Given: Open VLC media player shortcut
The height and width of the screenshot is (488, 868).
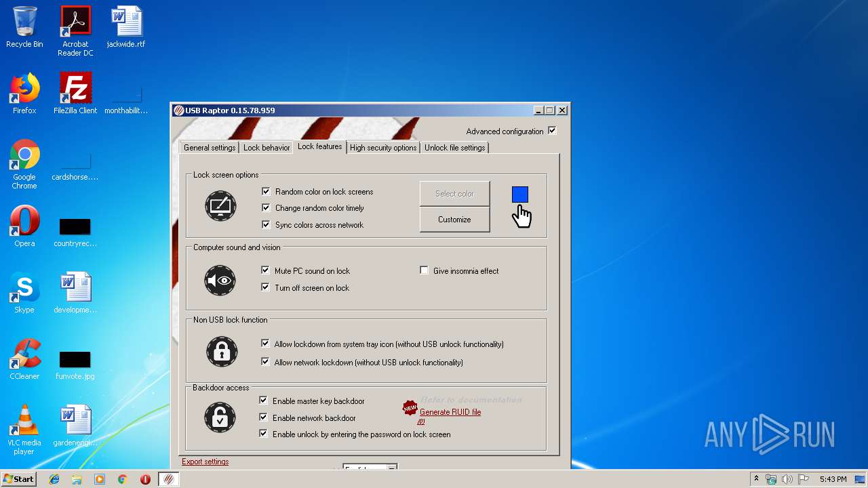Looking at the screenshot, I should tap(24, 430).
